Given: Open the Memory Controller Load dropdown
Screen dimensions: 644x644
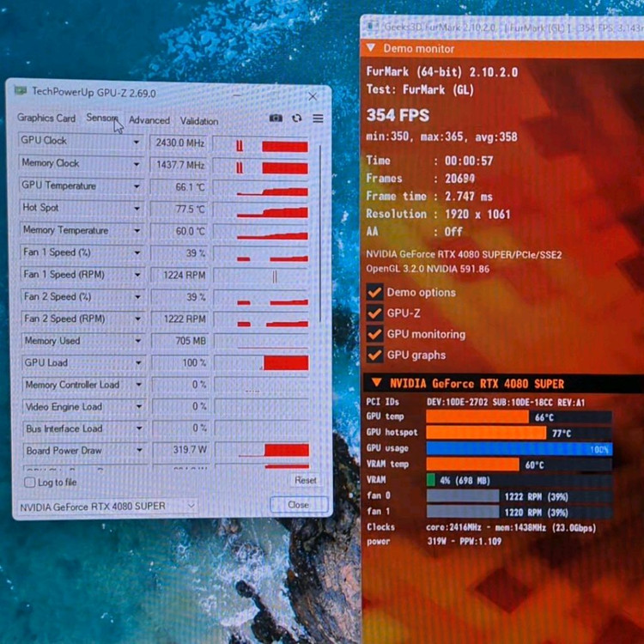Looking at the screenshot, I should click(139, 385).
